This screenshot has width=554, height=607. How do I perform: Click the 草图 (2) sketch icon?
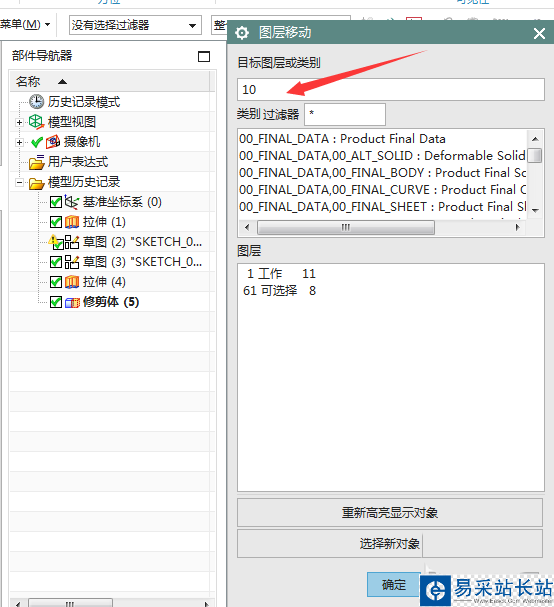(72, 242)
